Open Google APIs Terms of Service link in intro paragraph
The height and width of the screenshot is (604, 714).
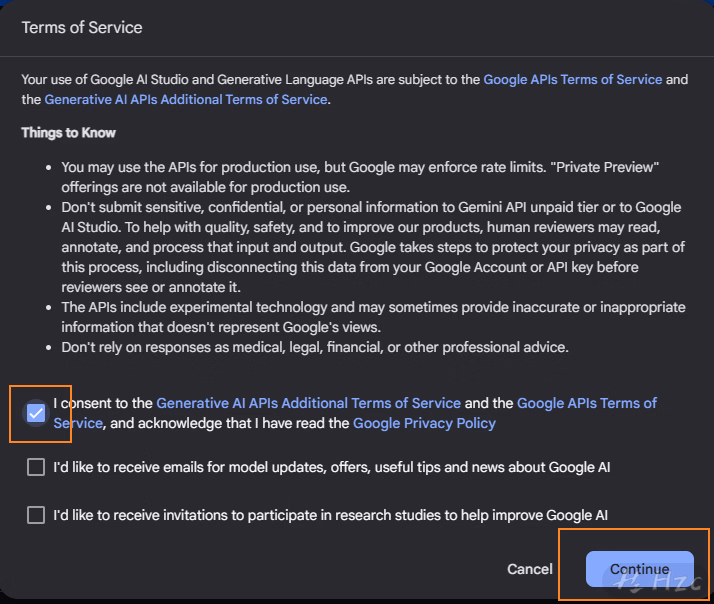[x=572, y=79]
